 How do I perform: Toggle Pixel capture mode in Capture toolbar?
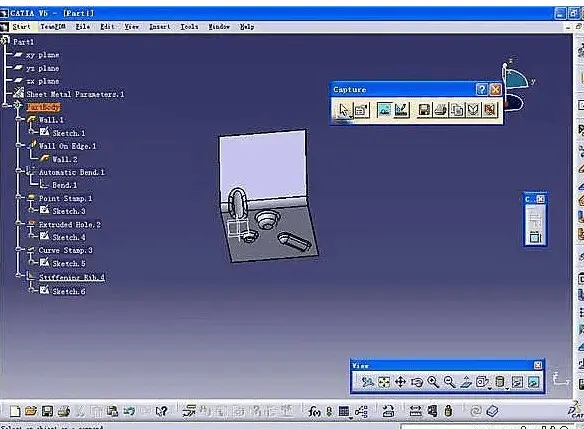click(384, 109)
